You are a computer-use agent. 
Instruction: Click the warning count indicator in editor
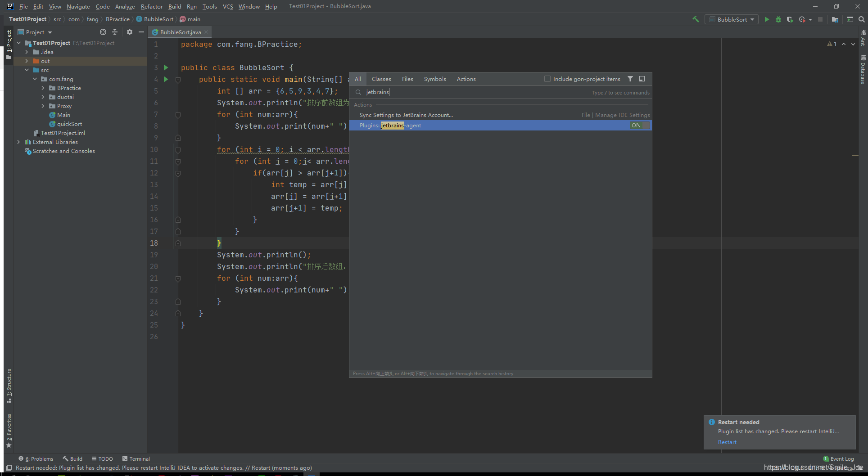(832, 44)
